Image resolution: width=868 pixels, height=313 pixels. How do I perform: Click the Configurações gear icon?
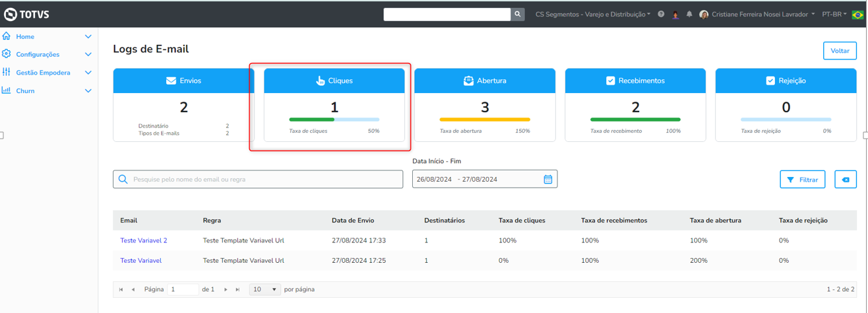7,54
